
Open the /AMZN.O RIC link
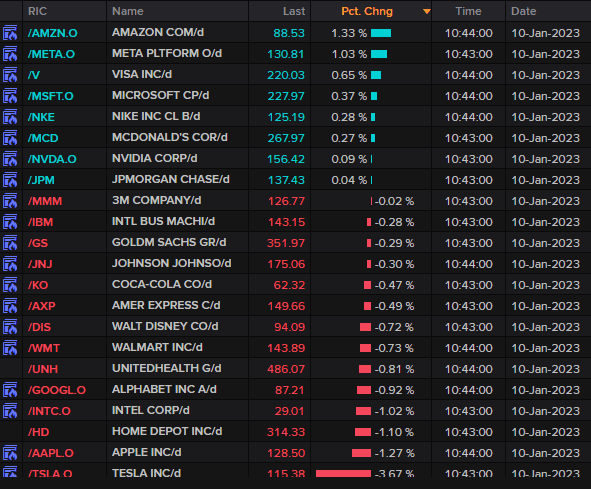pos(52,33)
